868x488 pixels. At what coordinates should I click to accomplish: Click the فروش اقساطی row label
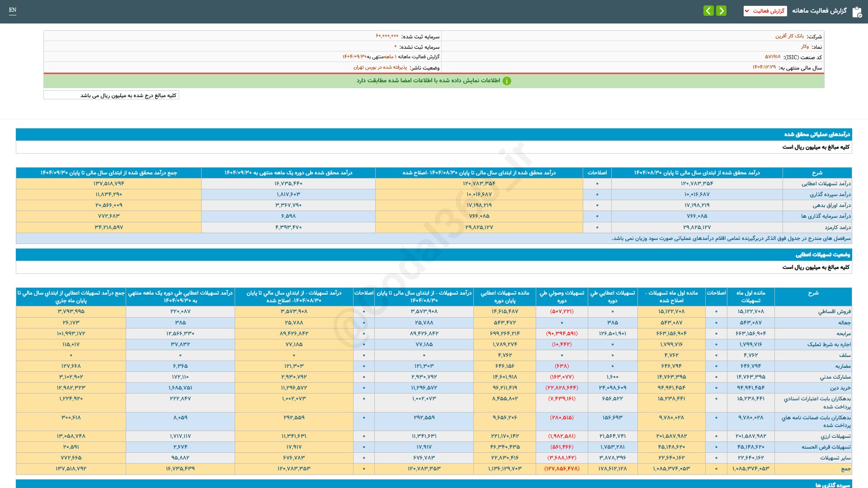(834, 311)
